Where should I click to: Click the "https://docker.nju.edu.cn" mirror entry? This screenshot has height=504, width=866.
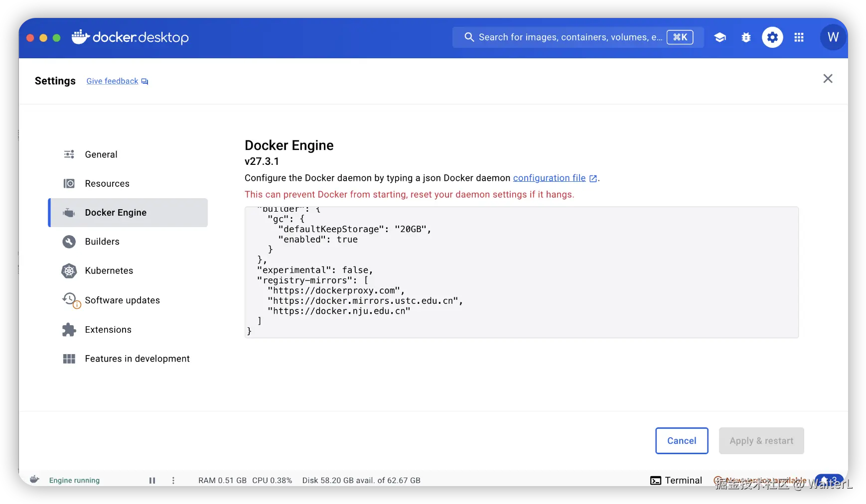339,311
